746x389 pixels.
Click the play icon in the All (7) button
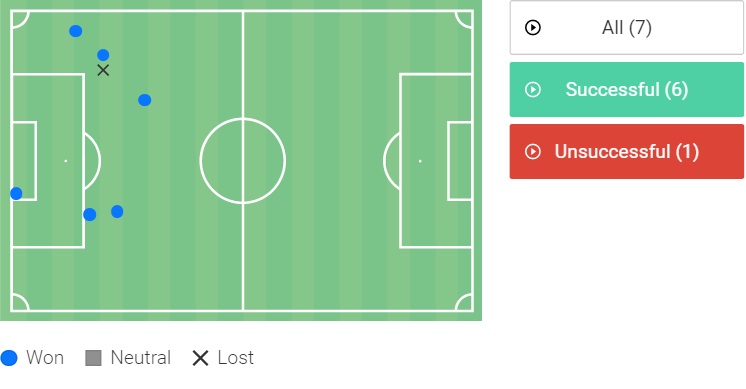coord(532,28)
